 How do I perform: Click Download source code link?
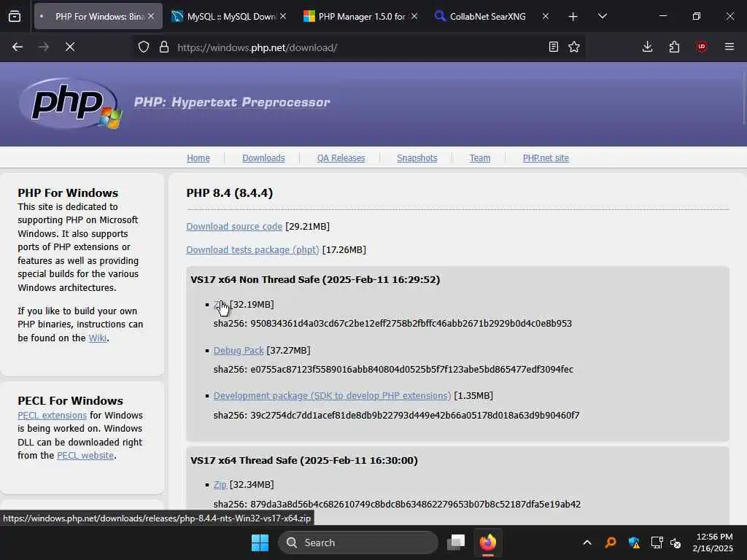click(234, 227)
